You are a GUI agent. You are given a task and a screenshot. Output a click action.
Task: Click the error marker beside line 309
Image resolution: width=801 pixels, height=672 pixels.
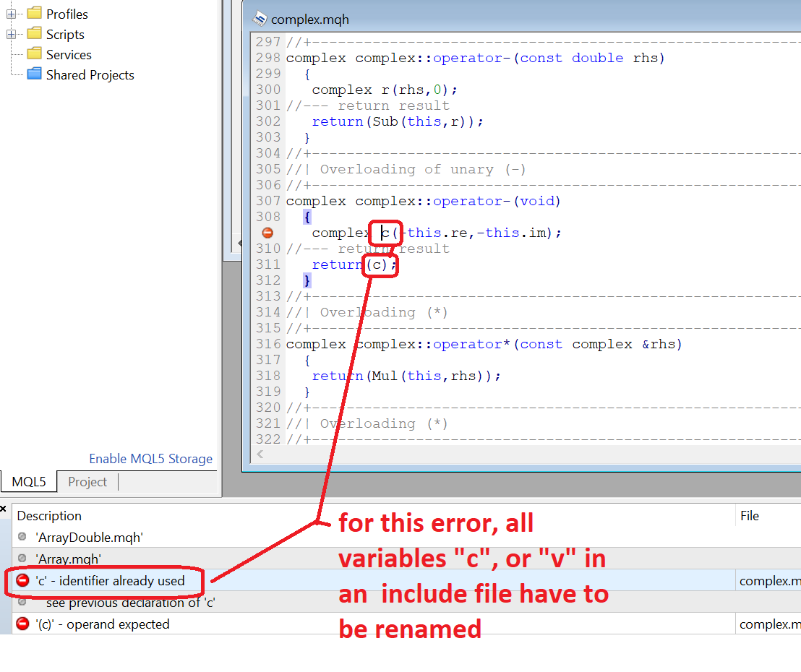267,233
